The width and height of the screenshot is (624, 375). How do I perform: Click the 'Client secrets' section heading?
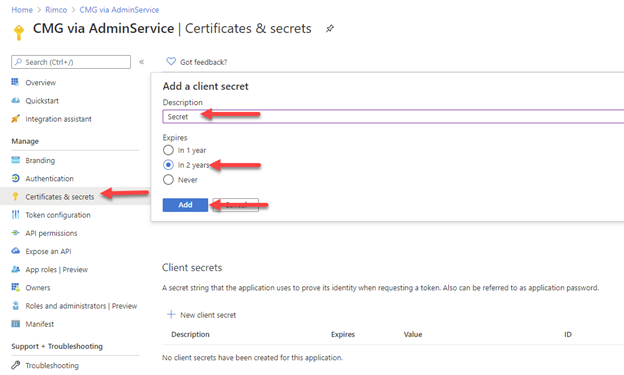pyautogui.click(x=192, y=268)
